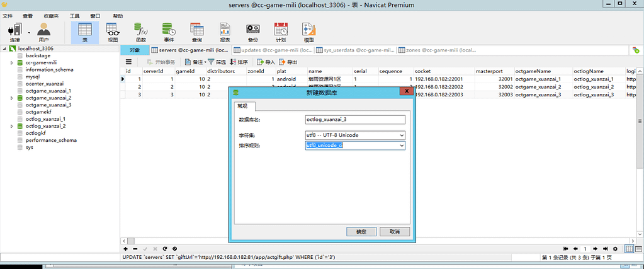Open the pagination settings gear icon

point(615,249)
